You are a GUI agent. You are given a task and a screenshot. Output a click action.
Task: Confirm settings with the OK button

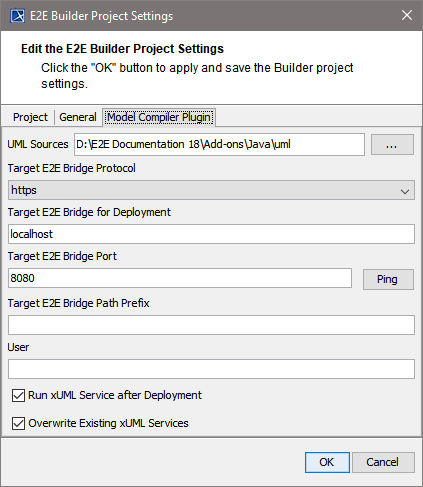point(327,462)
